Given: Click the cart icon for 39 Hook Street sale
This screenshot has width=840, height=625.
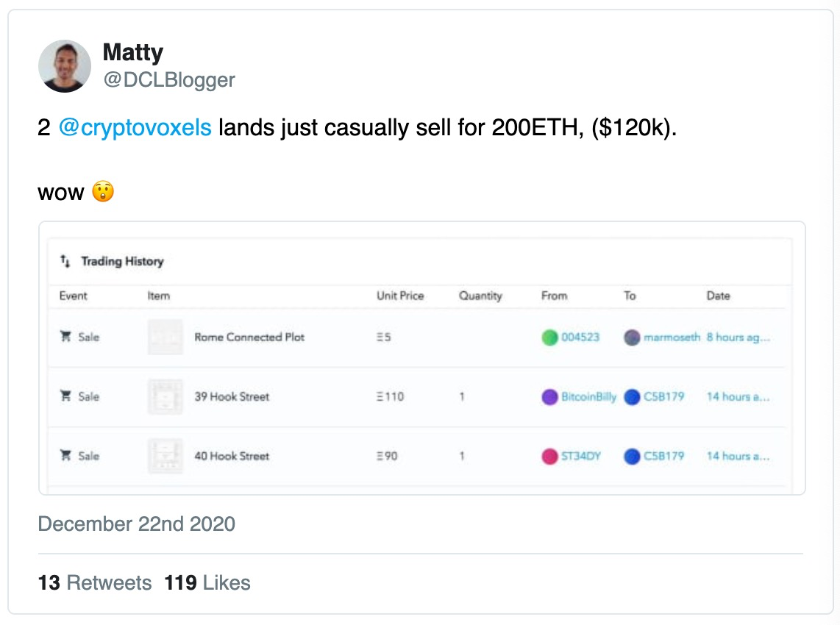Looking at the screenshot, I should (x=65, y=396).
